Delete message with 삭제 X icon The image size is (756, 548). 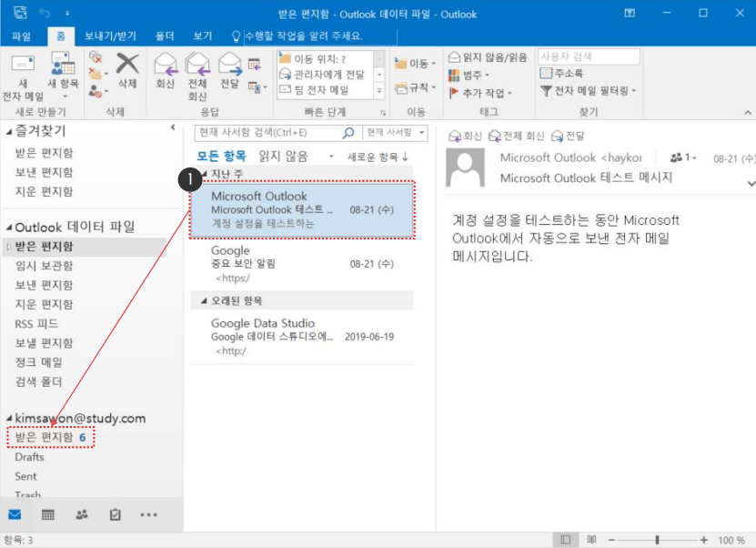[x=127, y=70]
